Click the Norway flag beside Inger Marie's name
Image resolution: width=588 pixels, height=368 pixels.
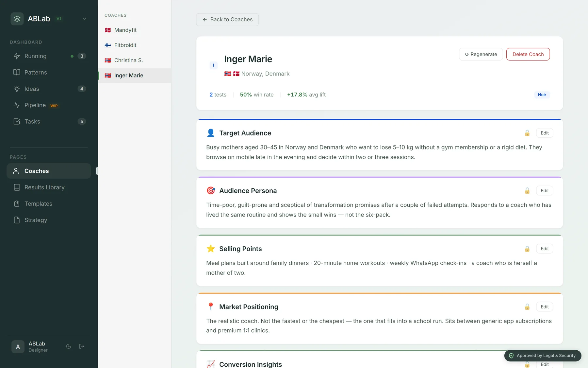(x=228, y=74)
